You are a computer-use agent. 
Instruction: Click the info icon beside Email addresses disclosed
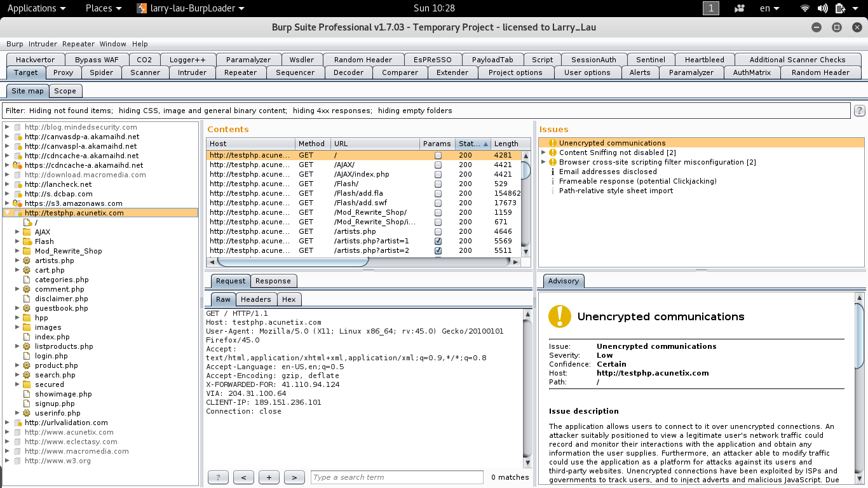click(552, 172)
